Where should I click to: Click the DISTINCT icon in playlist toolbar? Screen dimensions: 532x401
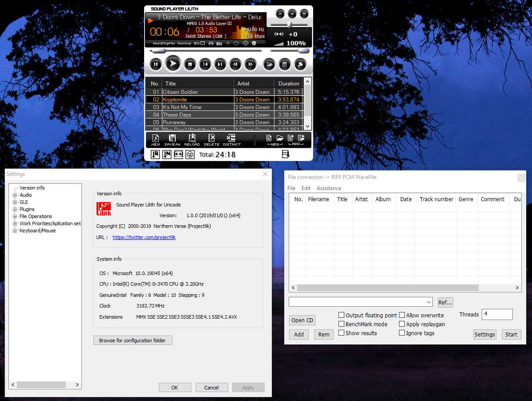click(x=232, y=140)
